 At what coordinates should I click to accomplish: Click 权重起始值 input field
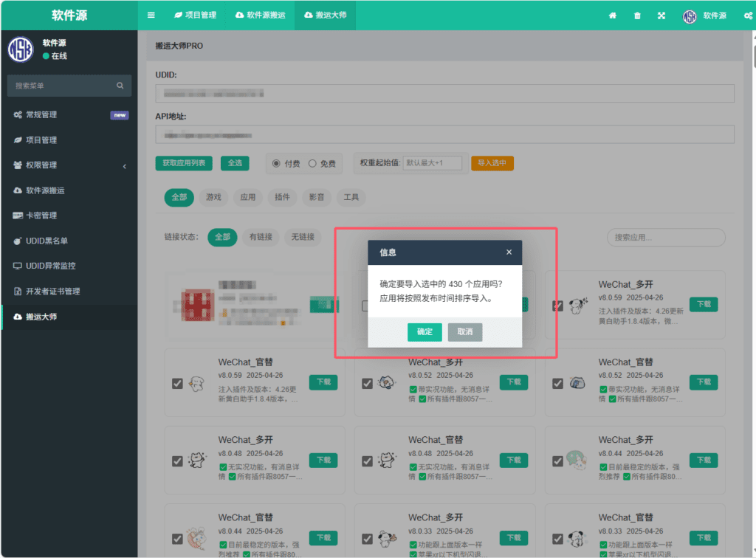(x=433, y=163)
